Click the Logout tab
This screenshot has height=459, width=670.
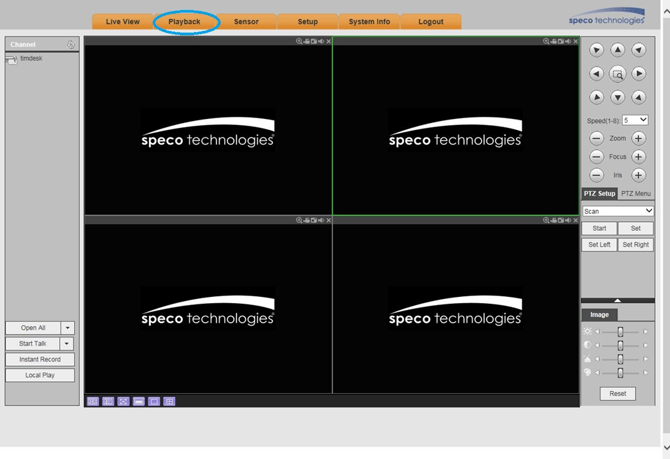tap(431, 21)
